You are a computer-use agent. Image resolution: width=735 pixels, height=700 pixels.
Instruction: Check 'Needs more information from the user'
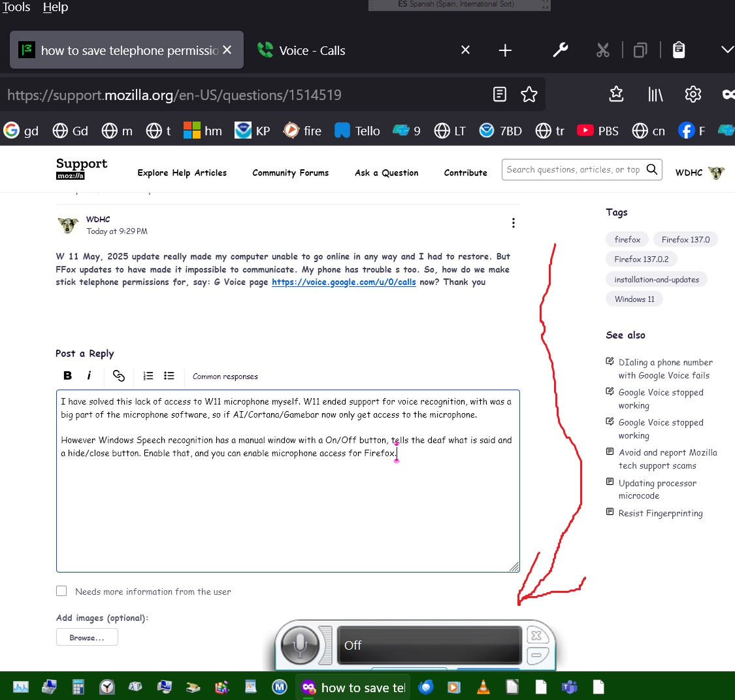61,591
